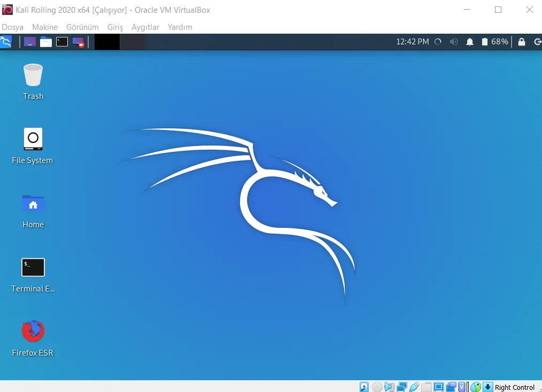
Task: Click the Right Control host key label
Action: pos(515,387)
